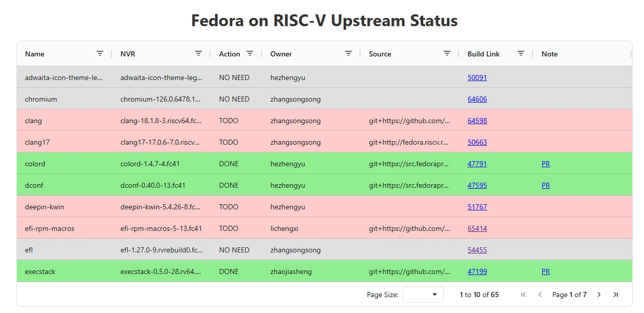Sort by the Build Link column header
This screenshot has width=644, height=313.
483,54
